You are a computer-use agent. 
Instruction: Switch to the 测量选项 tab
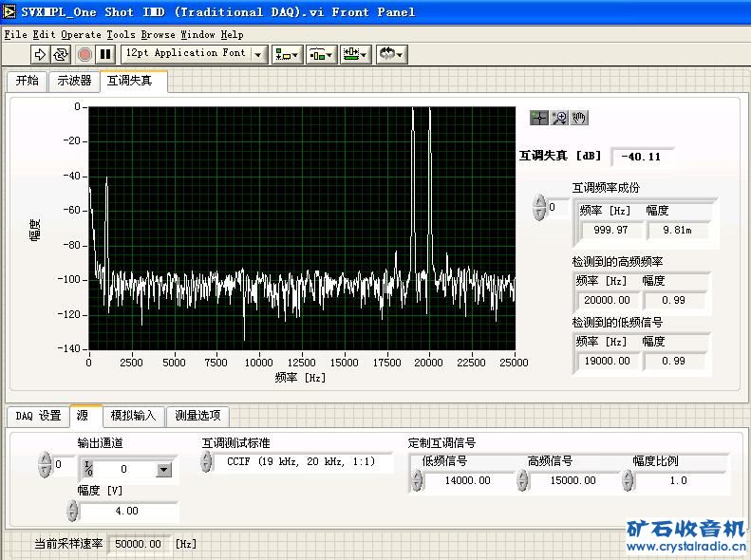pyautogui.click(x=197, y=416)
